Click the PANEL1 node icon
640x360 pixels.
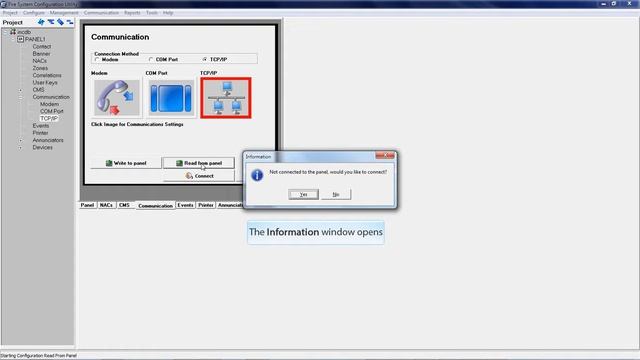[x=20, y=39]
